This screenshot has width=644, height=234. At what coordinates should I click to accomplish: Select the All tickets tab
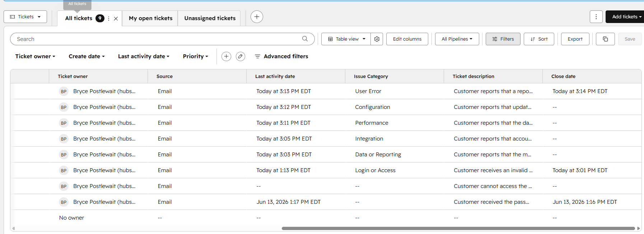79,18
